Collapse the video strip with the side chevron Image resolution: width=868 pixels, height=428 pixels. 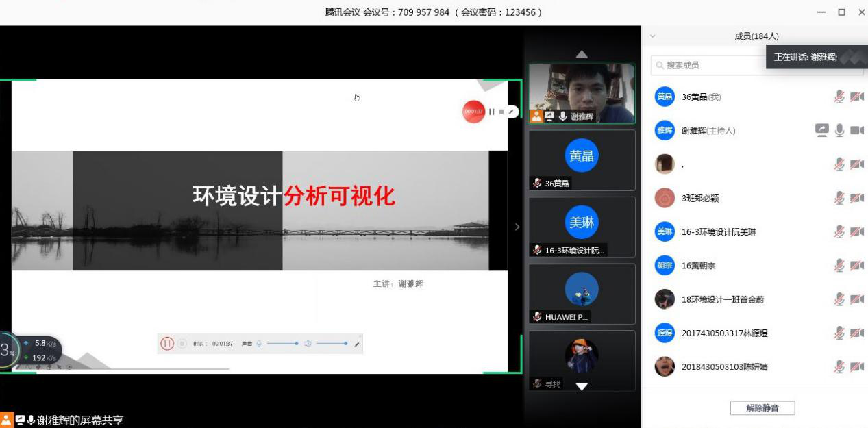point(517,227)
